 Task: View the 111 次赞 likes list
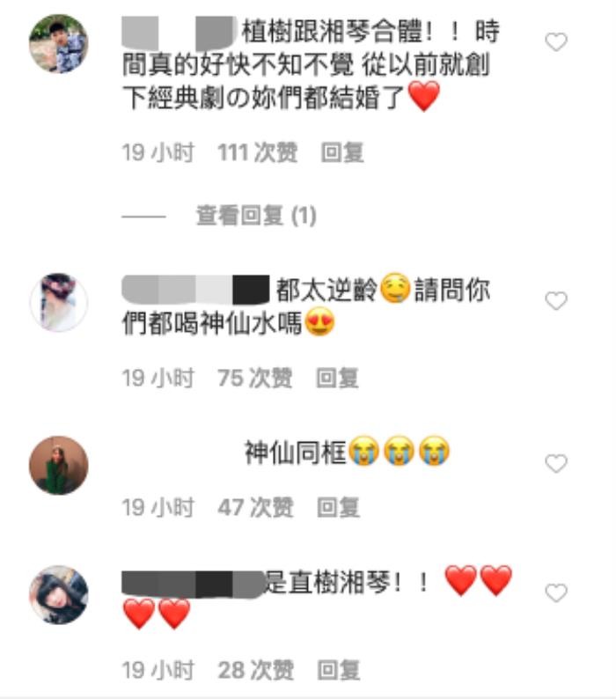coord(258,153)
